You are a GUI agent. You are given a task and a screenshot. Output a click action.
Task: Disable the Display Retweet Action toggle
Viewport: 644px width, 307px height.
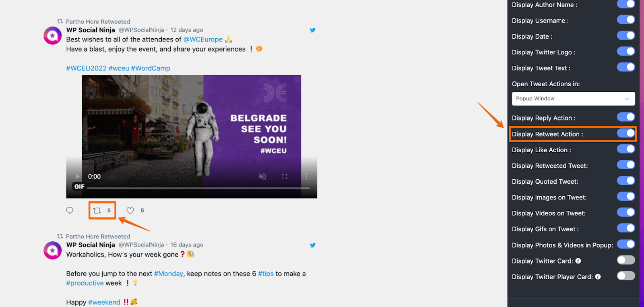[x=626, y=133]
